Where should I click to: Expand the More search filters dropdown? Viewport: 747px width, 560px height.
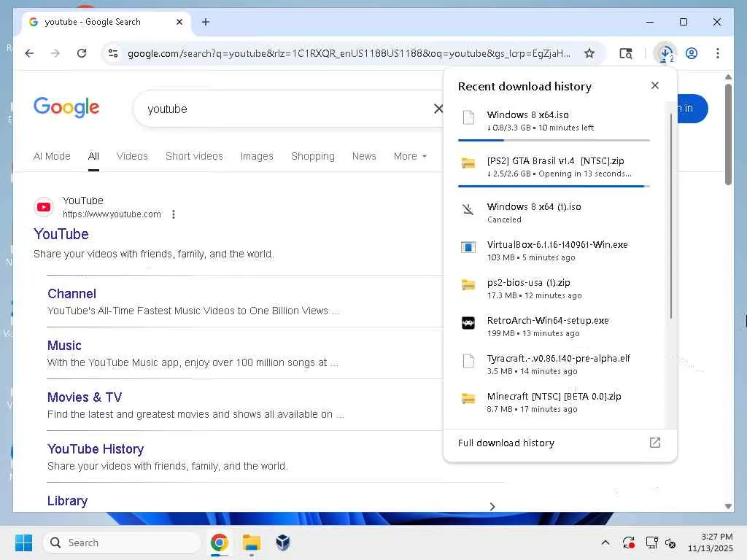[410, 156]
